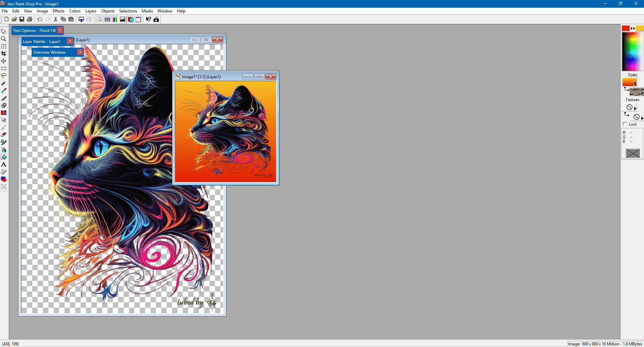Select the Draw line tool
This screenshot has height=347, width=644.
tap(4, 172)
